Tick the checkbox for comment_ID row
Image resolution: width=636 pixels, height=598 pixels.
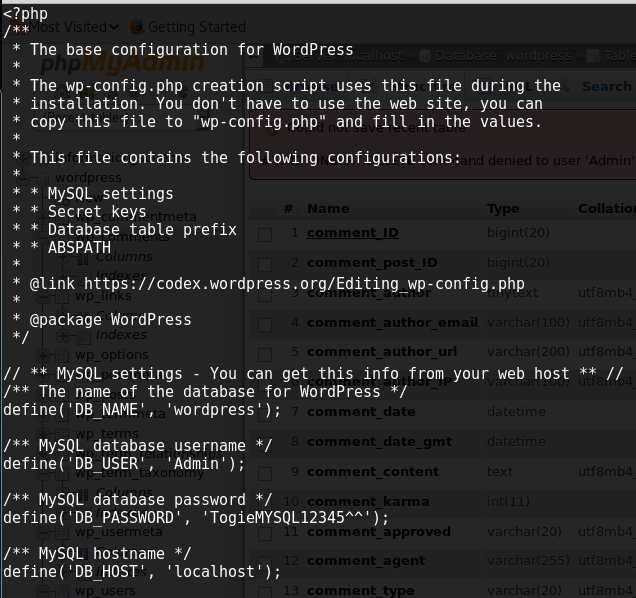pos(265,234)
